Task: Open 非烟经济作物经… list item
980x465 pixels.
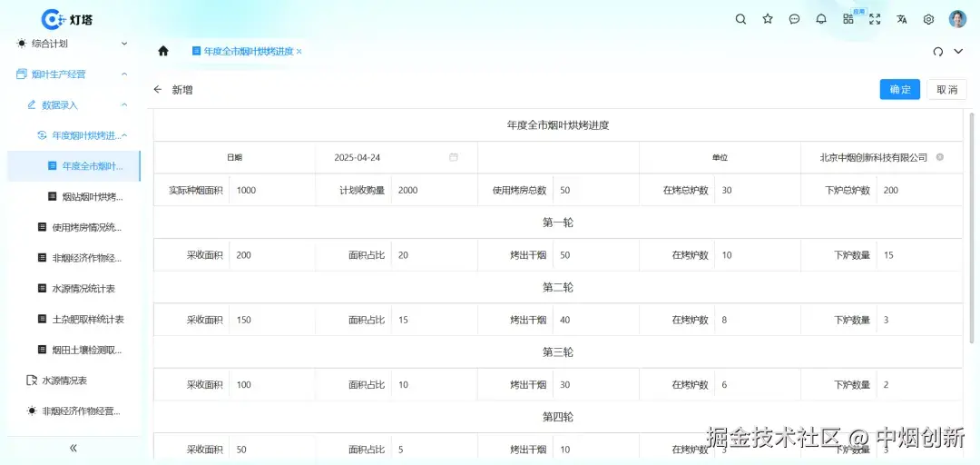Action: pyautogui.click(x=73, y=258)
